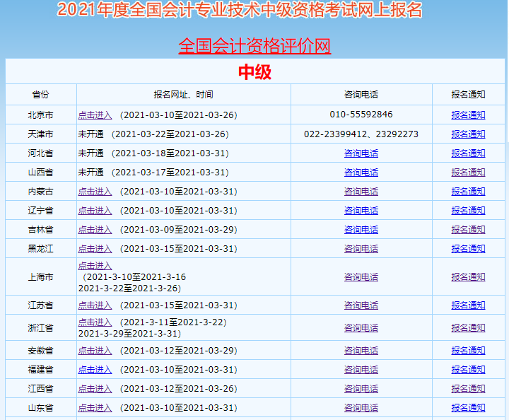This screenshot has width=509, height=420.
Task: Click 上海市 date range 2021-3-22至2021-3-26
Action: pyautogui.click(x=129, y=288)
